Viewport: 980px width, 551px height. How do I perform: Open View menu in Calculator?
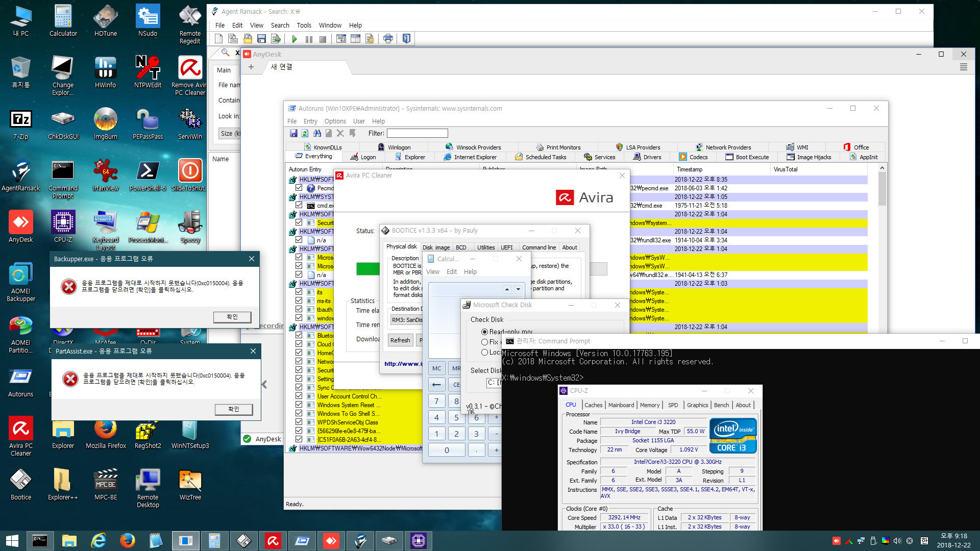coord(432,272)
